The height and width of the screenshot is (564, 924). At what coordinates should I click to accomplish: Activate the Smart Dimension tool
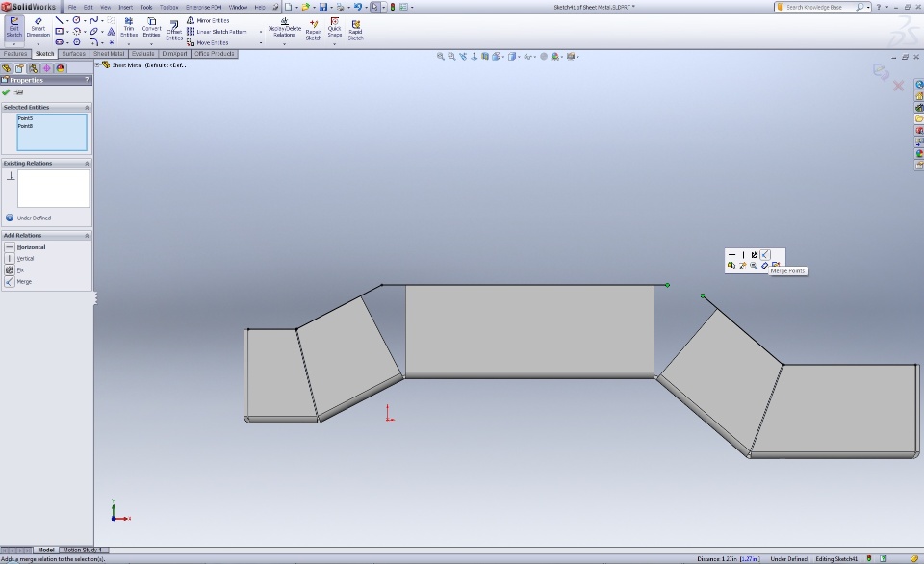(x=38, y=27)
